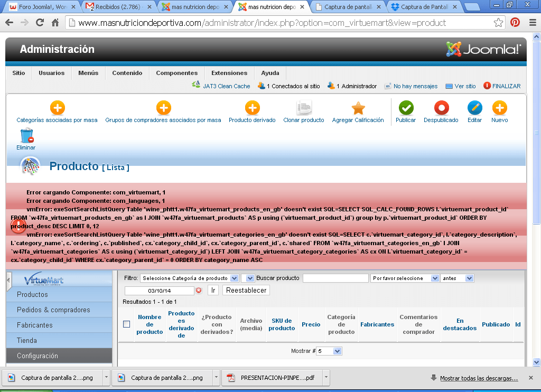The height and width of the screenshot is (392, 541).
Task: Open Fabricantes in VirtueMart sidebar
Action: [59, 325]
